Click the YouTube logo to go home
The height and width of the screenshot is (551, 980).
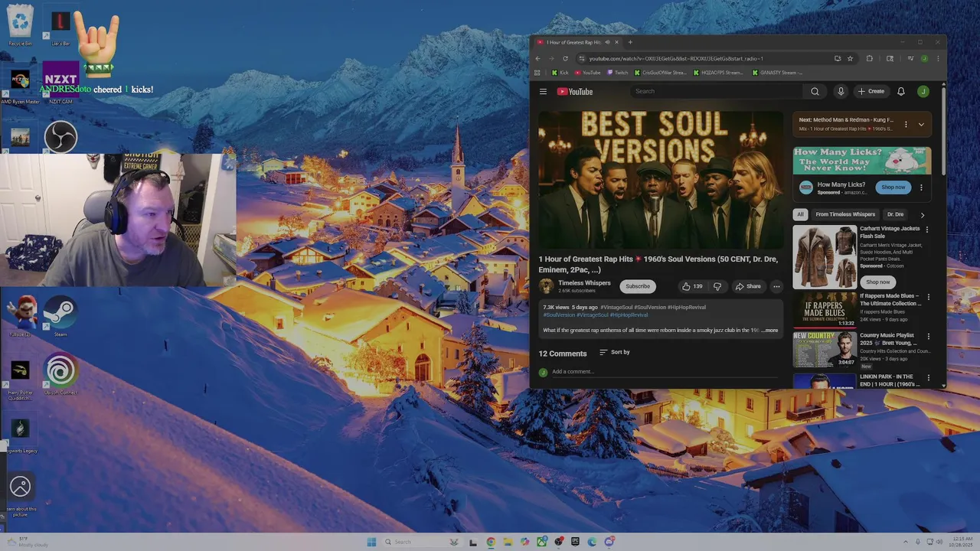pos(575,91)
